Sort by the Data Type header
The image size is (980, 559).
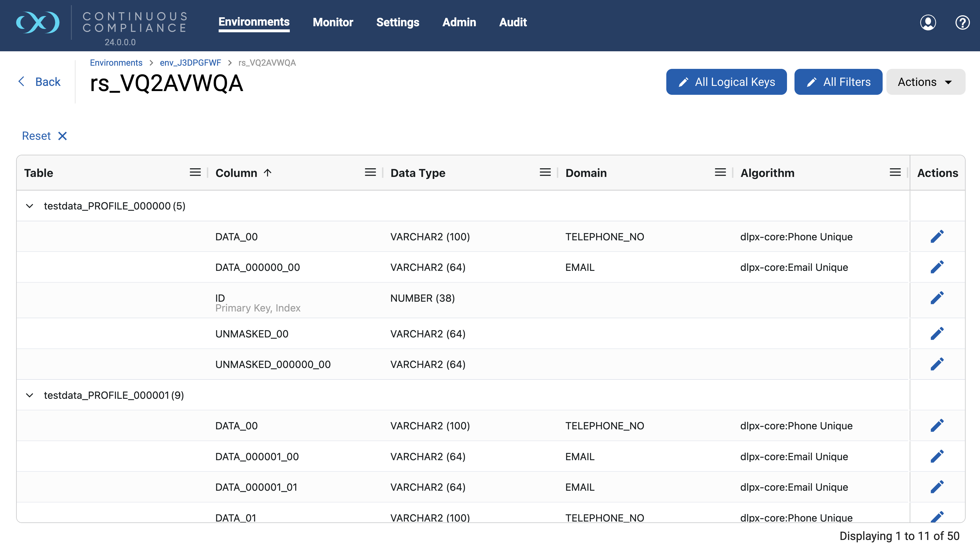click(418, 173)
